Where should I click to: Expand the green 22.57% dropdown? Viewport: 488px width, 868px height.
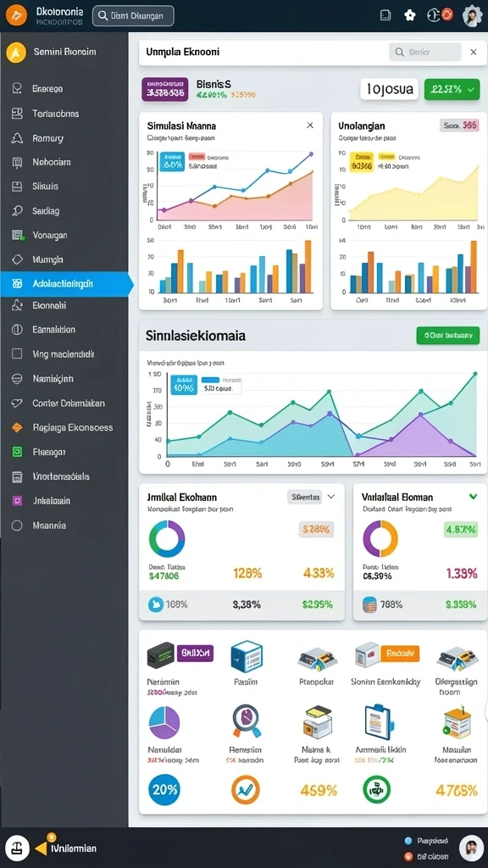[452, 89]
